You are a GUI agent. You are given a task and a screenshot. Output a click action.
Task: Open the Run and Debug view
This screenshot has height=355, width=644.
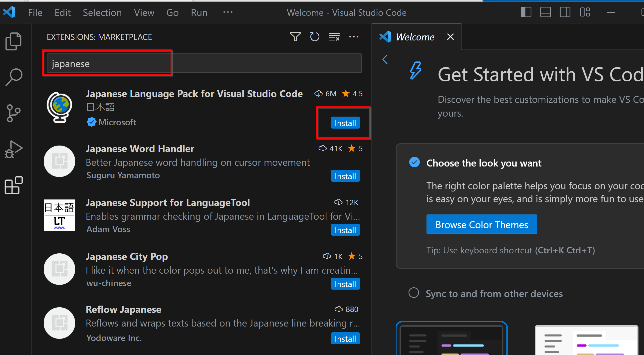[x=13, y=150]
